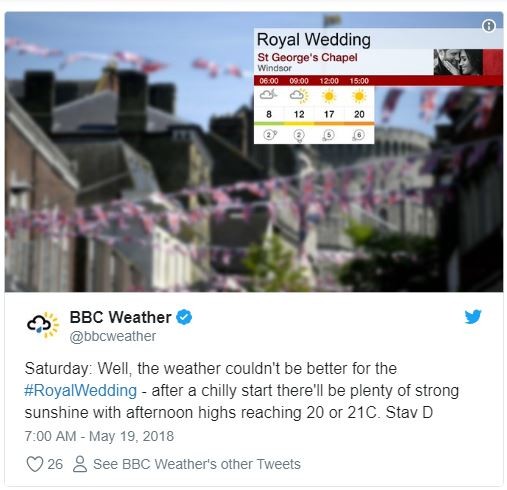Click the royal couple thumbnail photo
Viewport: 507px width, 490px height.
pos(458,62)
